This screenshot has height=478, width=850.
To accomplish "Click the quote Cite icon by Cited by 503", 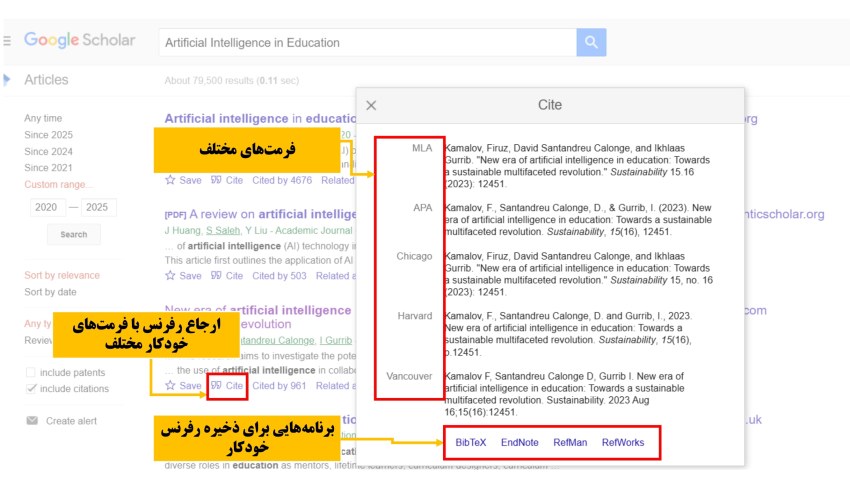I will 216,275.
